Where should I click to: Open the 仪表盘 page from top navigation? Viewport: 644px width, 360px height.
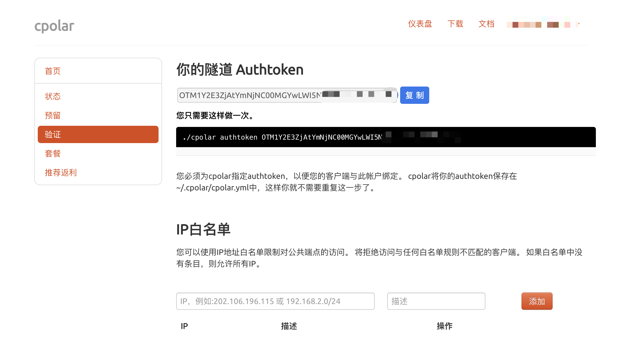click(x=420, y=24)
